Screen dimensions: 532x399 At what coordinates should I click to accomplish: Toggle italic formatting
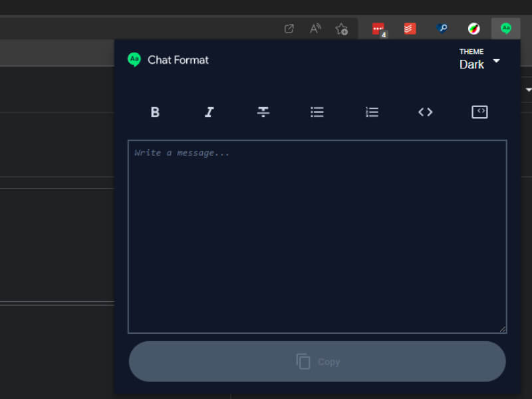209,112
